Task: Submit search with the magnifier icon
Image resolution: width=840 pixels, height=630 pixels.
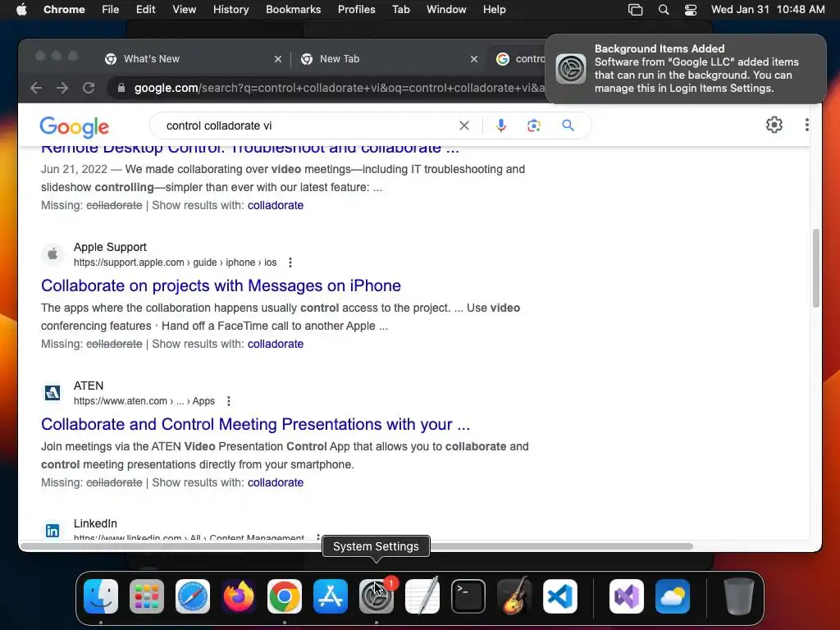Action: coord(568,126)
